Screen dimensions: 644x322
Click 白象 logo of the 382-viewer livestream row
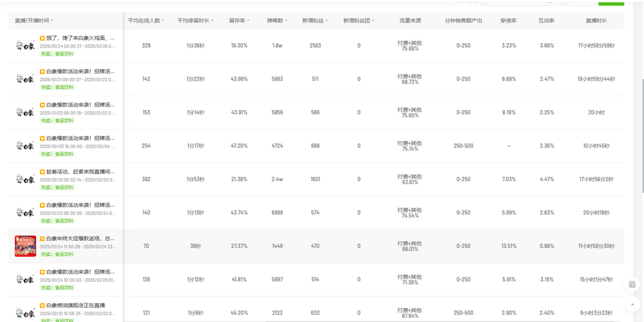coord(25,179)
